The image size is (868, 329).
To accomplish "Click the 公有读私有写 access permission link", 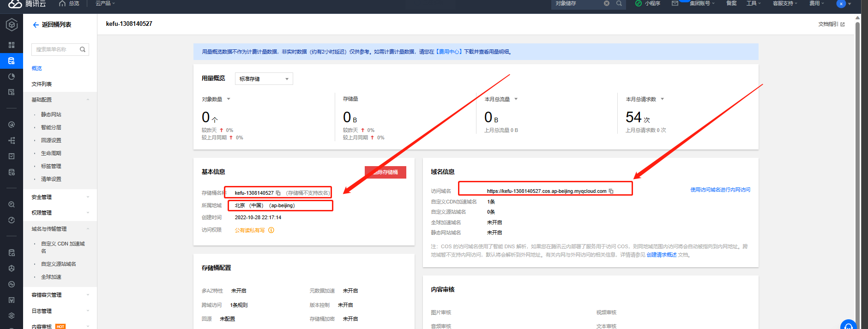I will tap(250, 230).
